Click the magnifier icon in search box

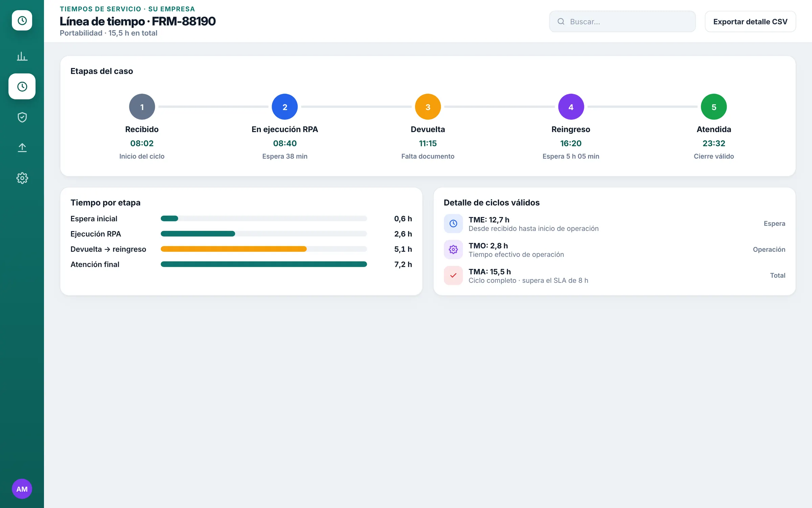[x=561, y=21]
